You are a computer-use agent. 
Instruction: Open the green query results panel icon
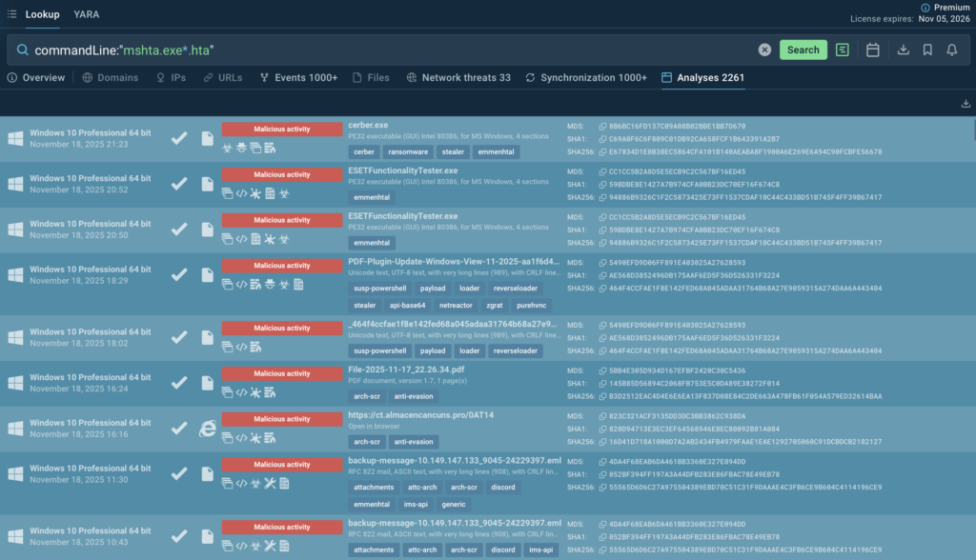coord(842,50)
